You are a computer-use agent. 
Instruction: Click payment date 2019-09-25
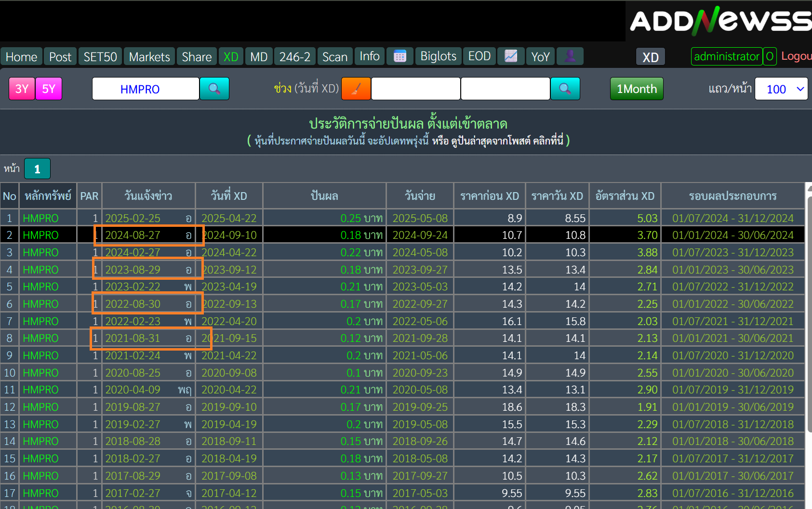420,407
